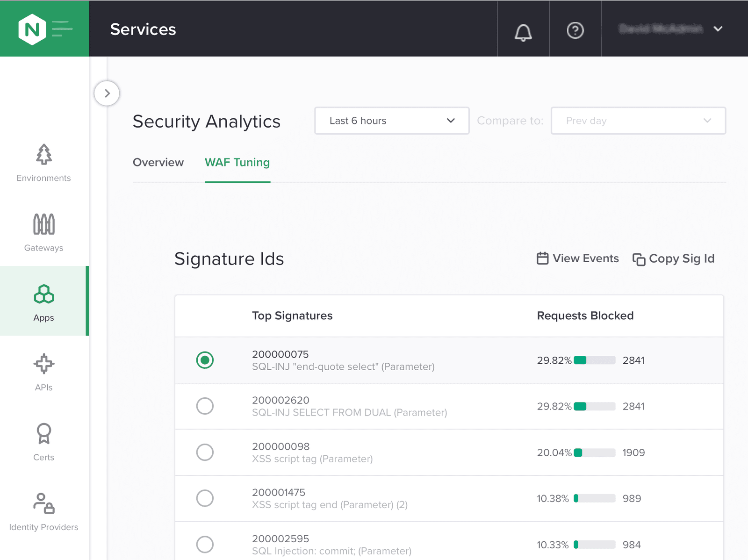Open the help question mark icon
Image resolution: width=748 pixels, height=560 pixels.
click(x=575, y=31)
